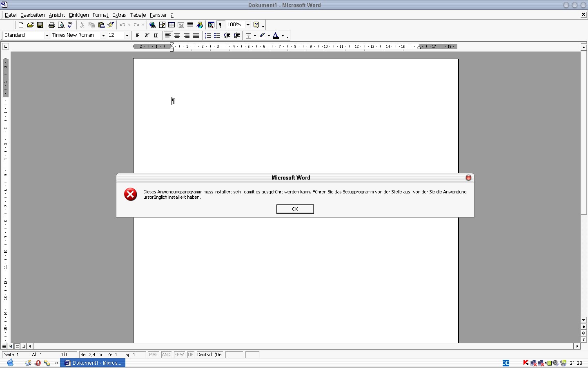Viewport: 588px width, 368px height.
Task: Open Tables and Borders toolbar
Action: (162, 25)
